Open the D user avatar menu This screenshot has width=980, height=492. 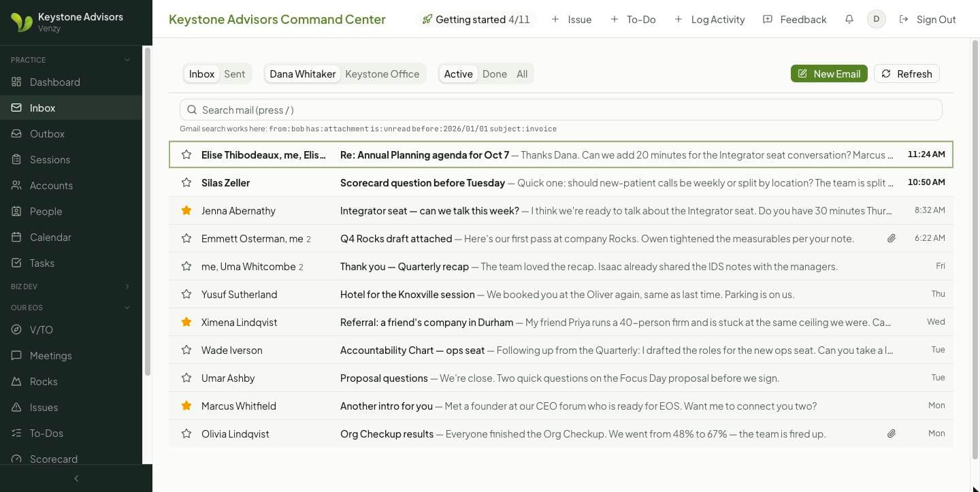(876, 19)
